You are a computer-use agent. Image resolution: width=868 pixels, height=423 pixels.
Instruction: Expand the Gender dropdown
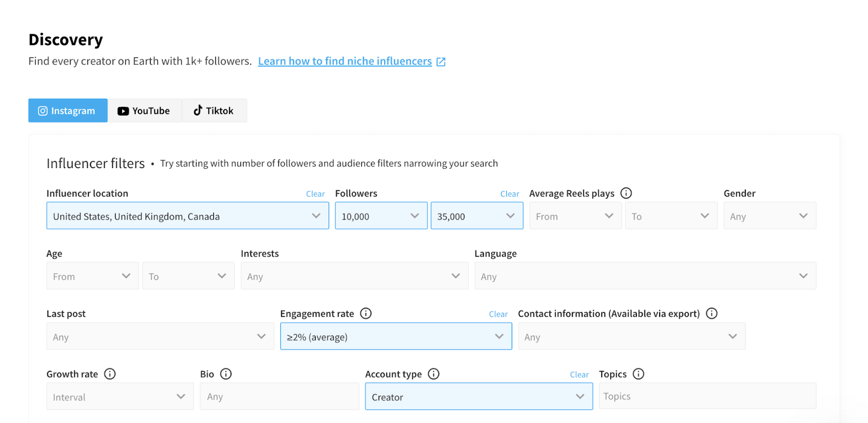coord(770,216)
